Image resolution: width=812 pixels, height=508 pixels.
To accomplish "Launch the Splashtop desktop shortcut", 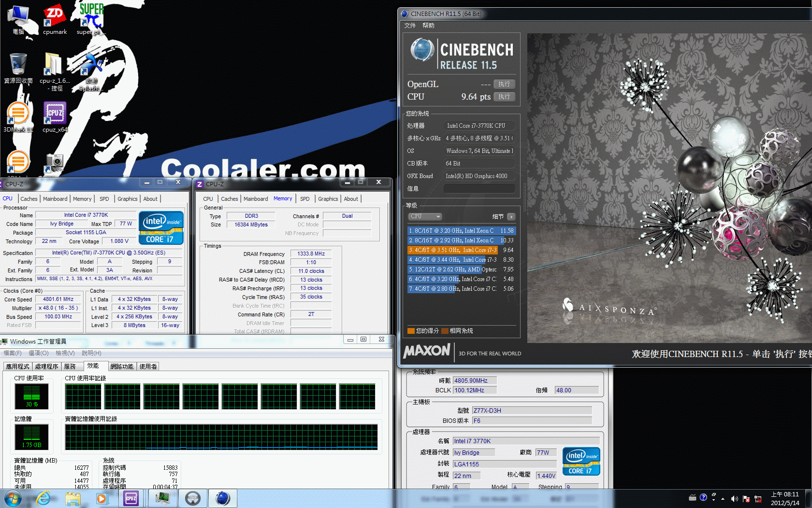I will point(91,72).
